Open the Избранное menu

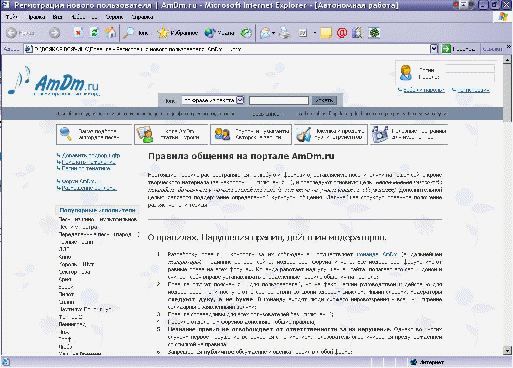pos(84,17)
